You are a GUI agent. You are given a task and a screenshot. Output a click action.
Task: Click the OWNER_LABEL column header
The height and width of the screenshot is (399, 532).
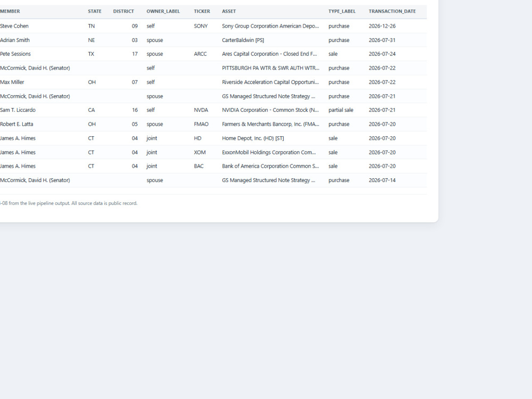(x=163, y=11)
